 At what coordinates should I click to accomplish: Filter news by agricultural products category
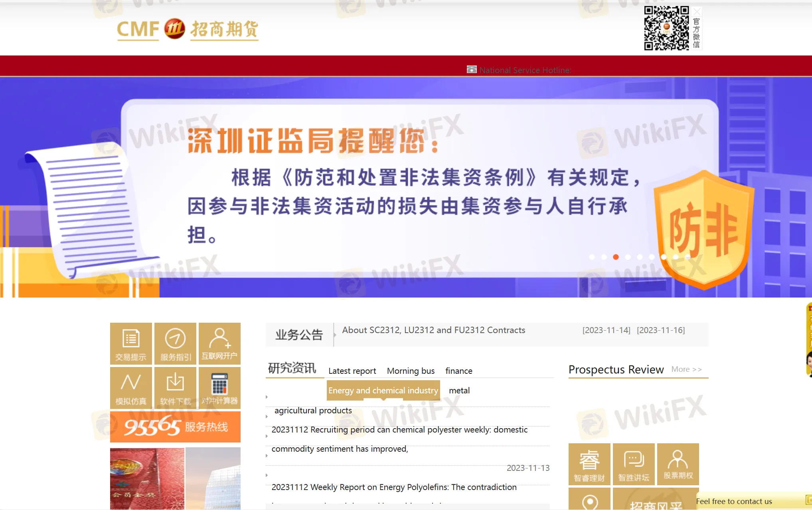coord(313,411)
